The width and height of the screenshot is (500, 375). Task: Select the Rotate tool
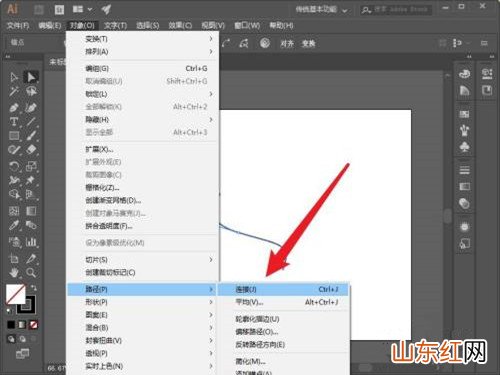tap(14, 166)
